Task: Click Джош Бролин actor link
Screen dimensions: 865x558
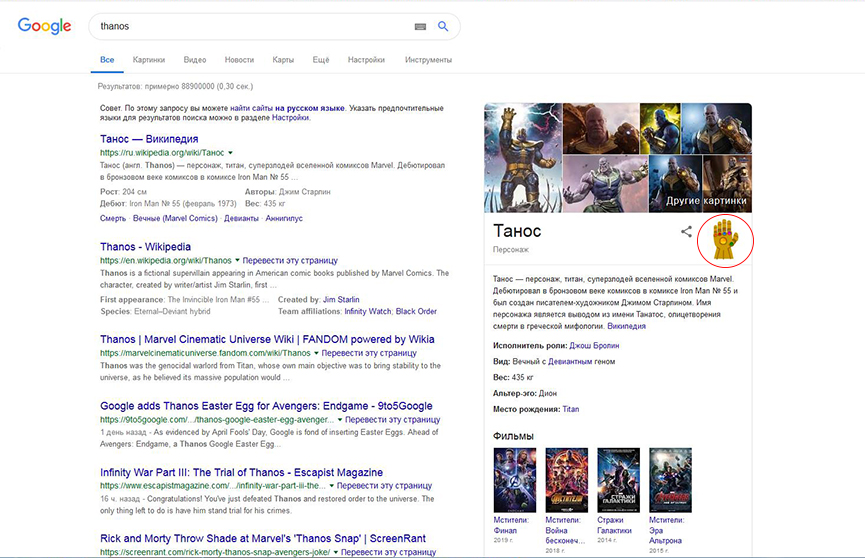Action: point(594,345)
